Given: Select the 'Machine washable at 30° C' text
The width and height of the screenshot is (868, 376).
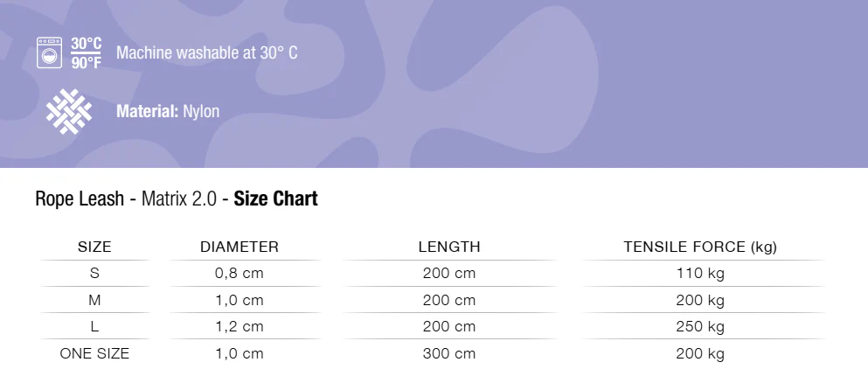Looking at the screenshot, I should 206,52.
